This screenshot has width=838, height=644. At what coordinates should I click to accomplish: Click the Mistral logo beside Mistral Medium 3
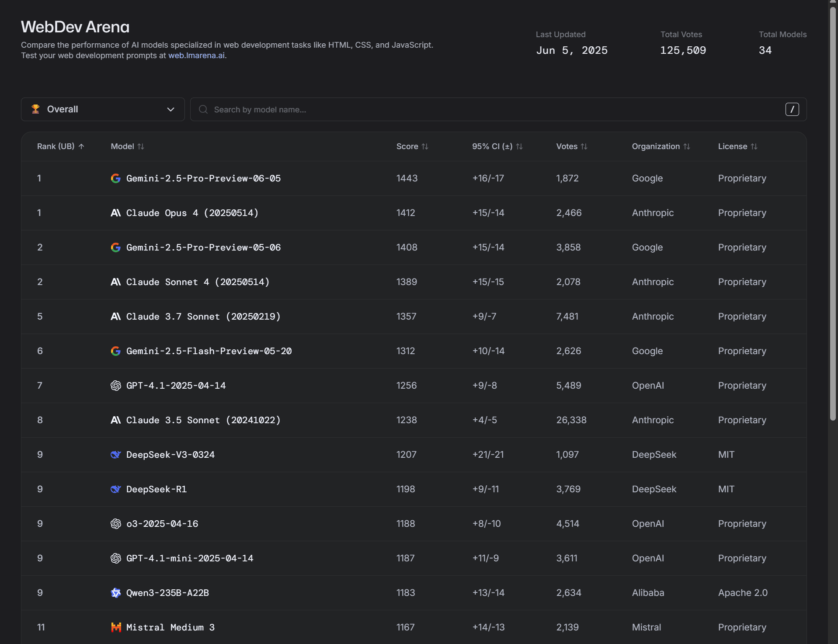click(x=115, y=627)
